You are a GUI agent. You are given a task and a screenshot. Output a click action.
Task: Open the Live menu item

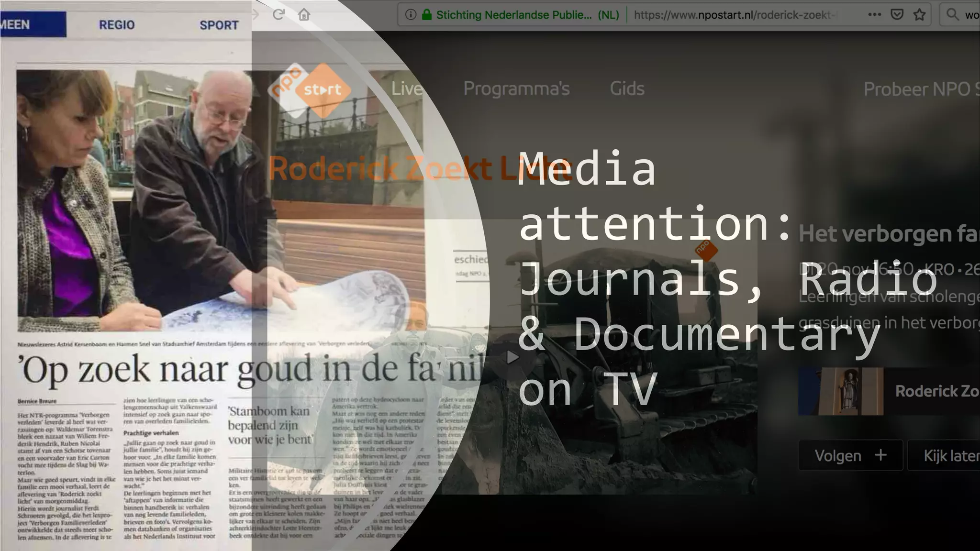coord(406,89)
